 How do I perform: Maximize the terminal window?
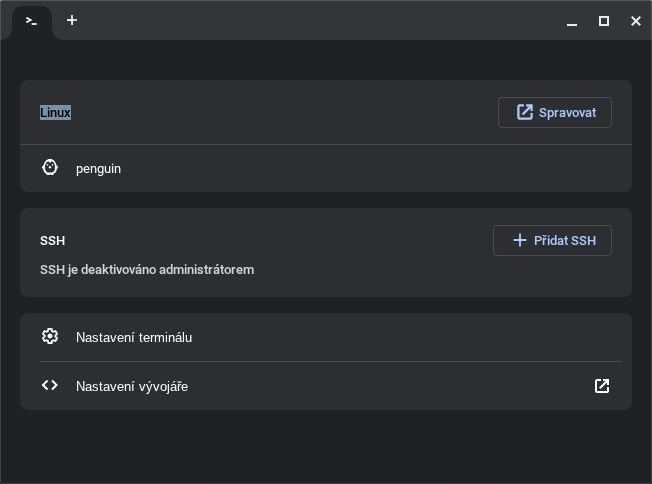[604, 21]
